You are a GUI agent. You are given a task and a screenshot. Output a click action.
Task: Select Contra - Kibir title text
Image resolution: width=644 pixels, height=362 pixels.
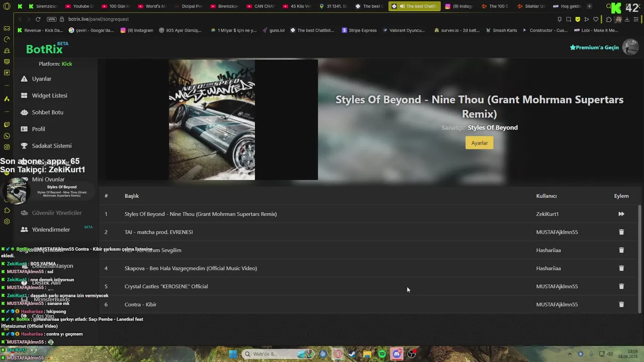[x=140, y=305]
